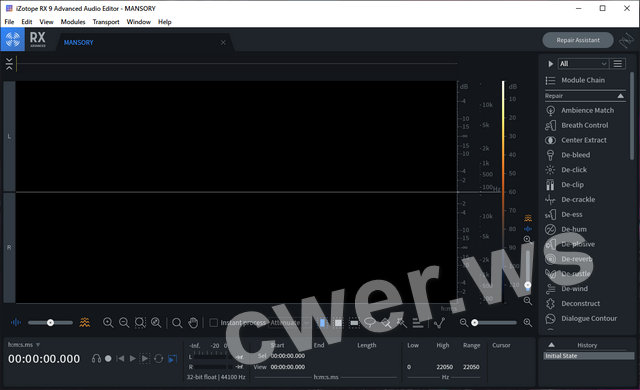Enable the Instant process checkbox

[213, 323]
